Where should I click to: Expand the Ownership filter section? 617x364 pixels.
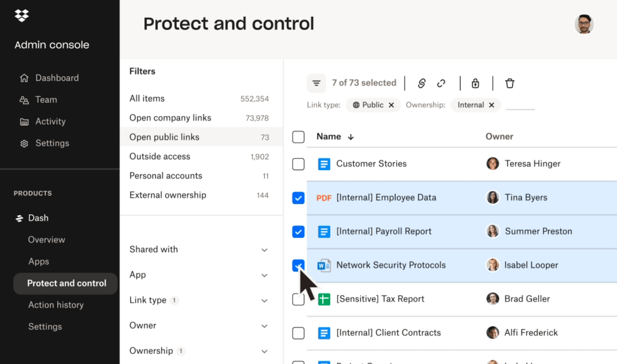pyautogui.click(x=265, y=351)
